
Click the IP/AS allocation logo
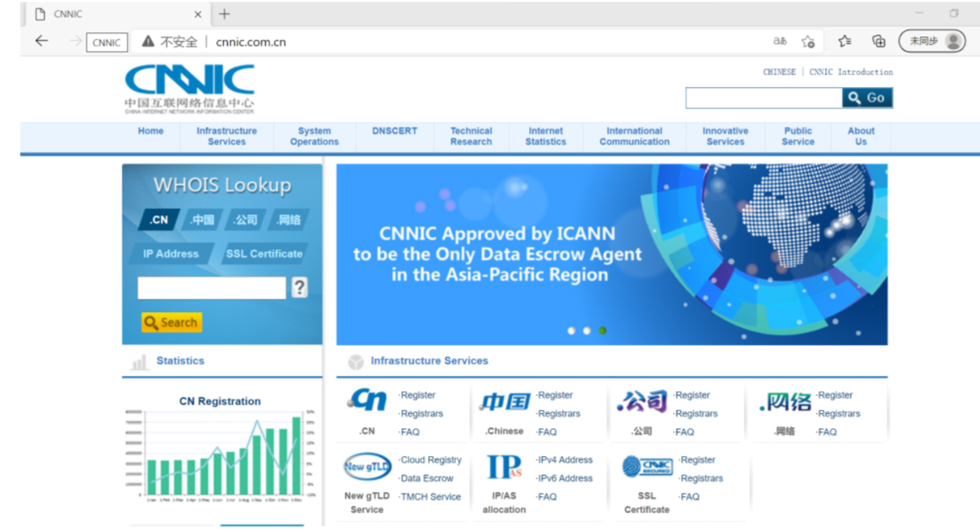click(504, 466)
